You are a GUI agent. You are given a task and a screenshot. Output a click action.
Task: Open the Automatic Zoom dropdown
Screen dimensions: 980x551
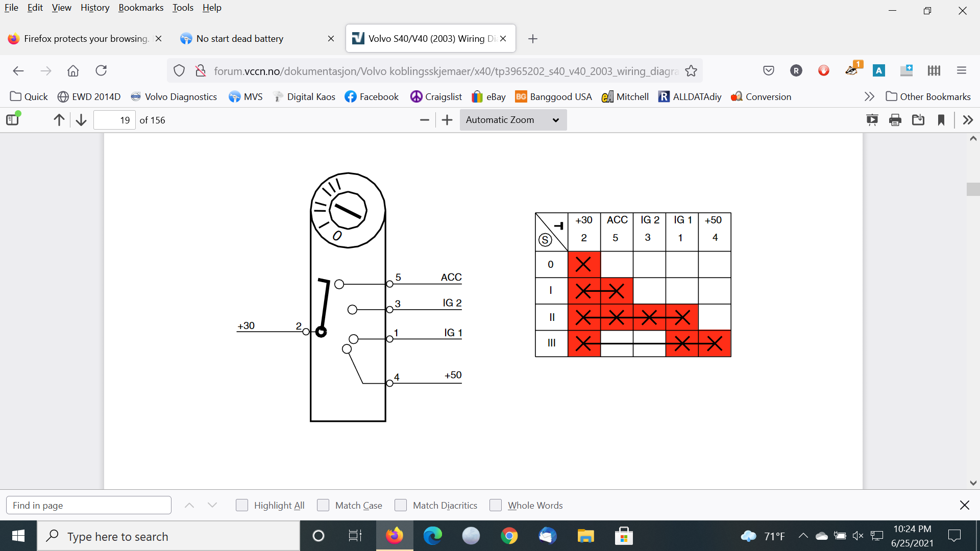pyautogui.click(x=512, y=120)
